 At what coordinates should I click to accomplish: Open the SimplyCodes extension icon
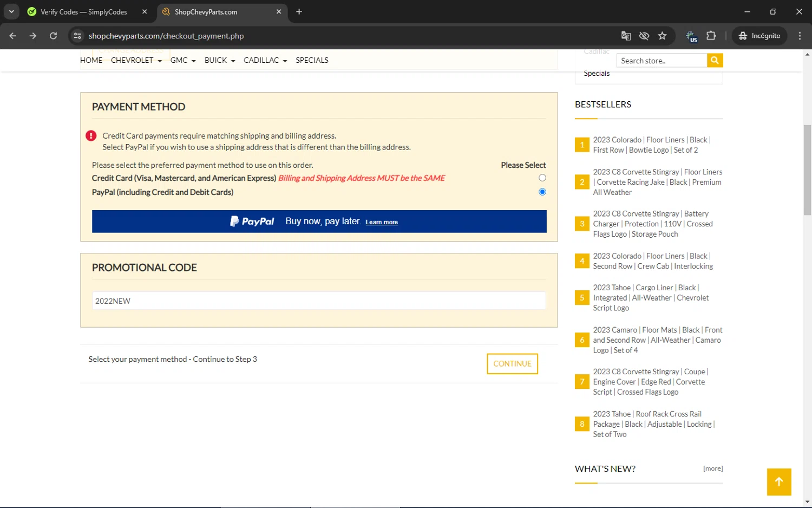click(x=691, y=36)
